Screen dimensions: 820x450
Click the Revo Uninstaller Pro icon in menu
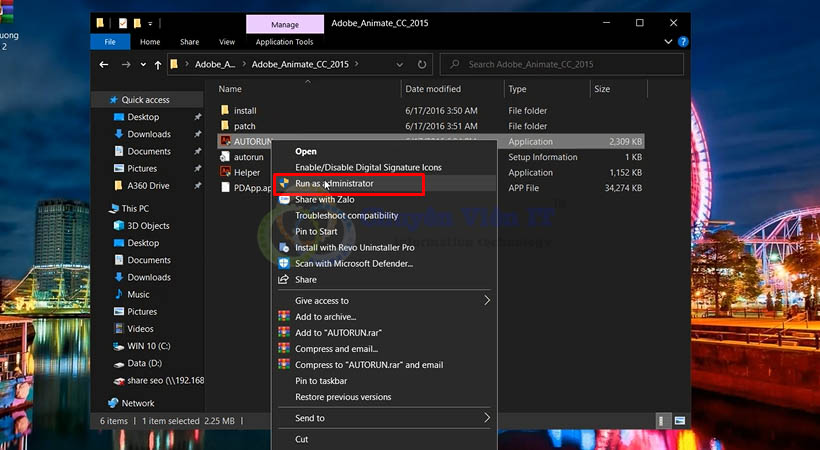pyautogui.click(x=285, y=248)
